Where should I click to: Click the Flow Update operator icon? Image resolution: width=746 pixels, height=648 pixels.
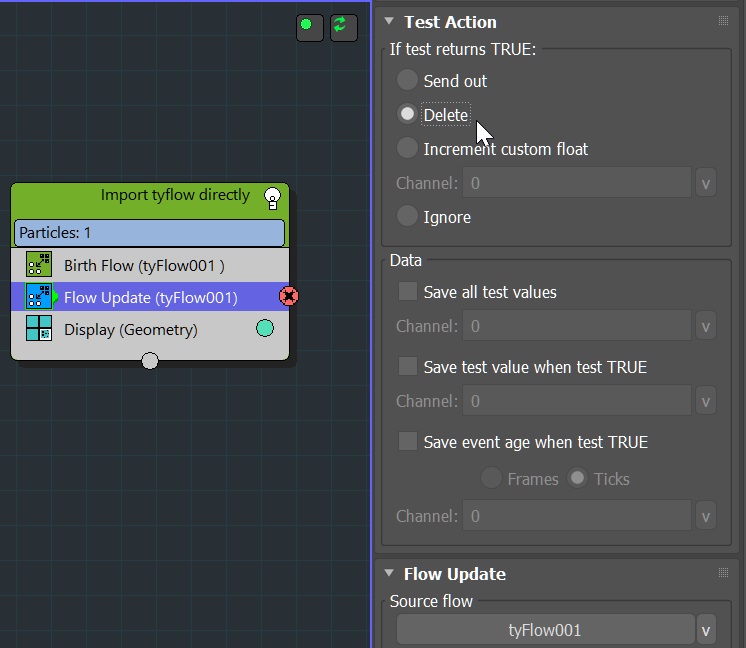[x=39, y=297]
